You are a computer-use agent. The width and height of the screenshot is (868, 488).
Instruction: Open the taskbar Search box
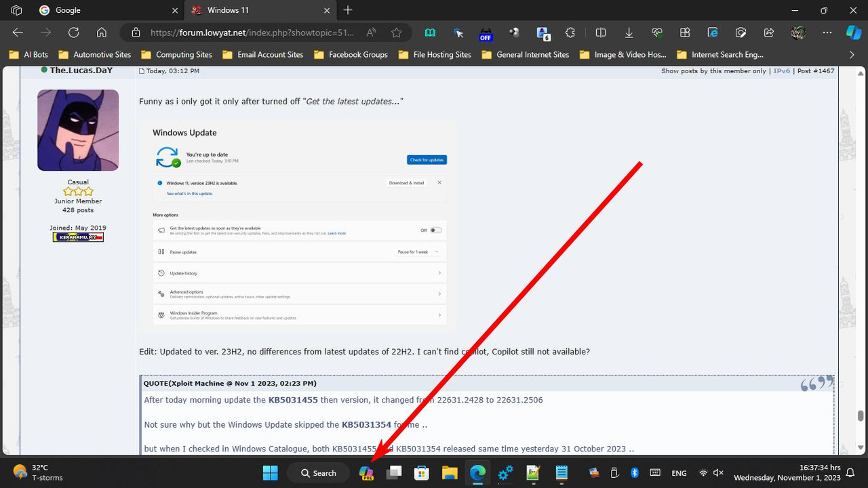319,473
